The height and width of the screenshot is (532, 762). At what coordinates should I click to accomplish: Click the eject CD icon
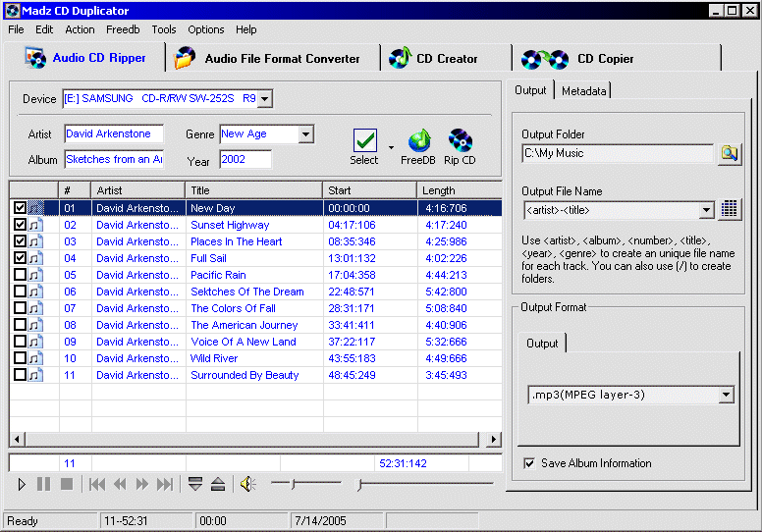218,484
